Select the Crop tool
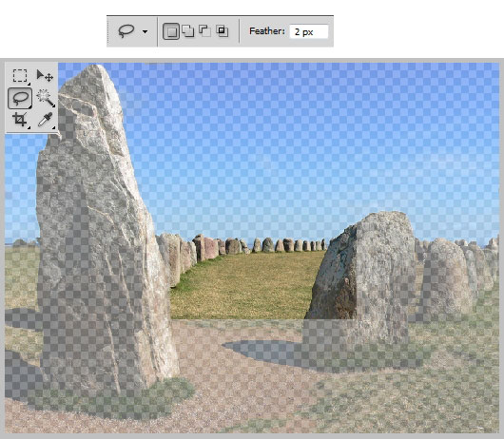Screen dimensions: 504x439 click(x=20, y=120)
